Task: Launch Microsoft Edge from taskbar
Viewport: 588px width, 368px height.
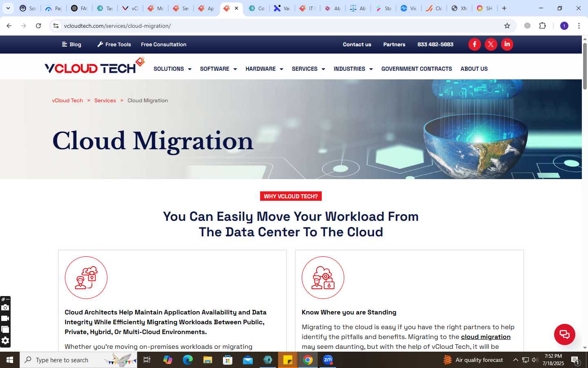Action: pos(187,360)
